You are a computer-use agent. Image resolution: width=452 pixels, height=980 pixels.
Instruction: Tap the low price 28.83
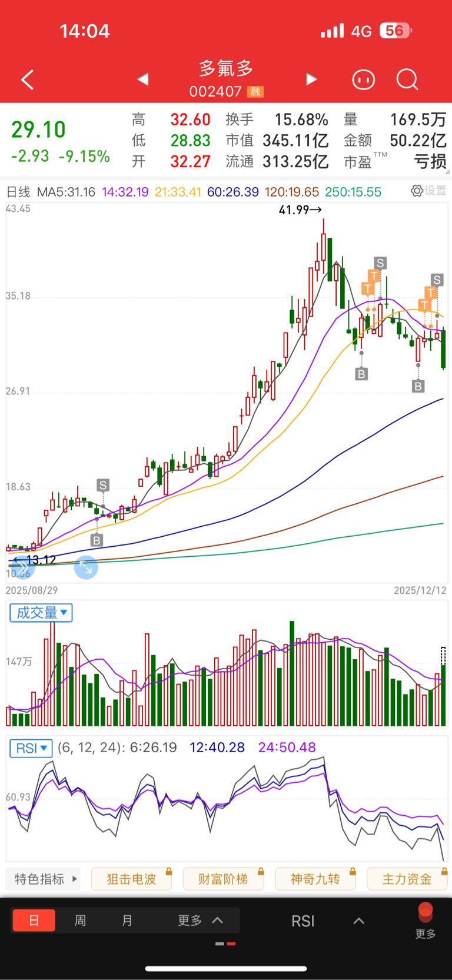click(x=190, y=140)
